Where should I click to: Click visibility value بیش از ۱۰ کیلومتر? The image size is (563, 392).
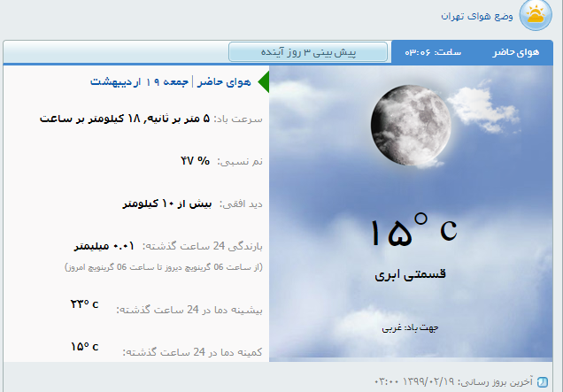[167, 204]
